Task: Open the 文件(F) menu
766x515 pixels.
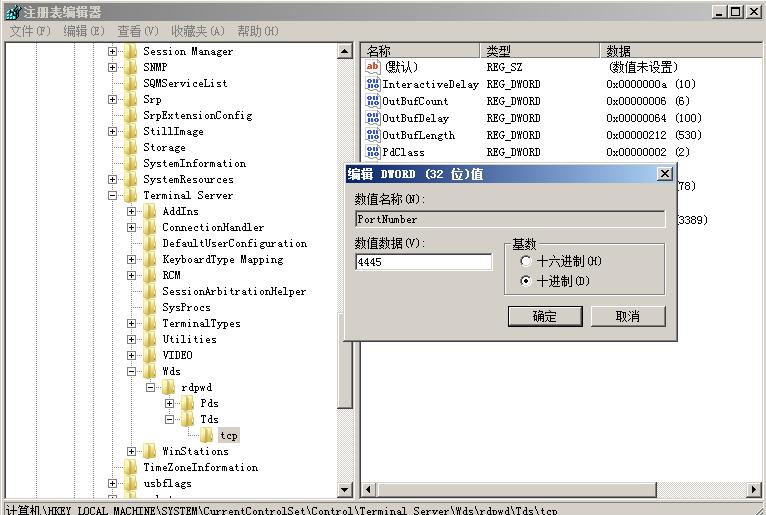Action: point(30,31)
